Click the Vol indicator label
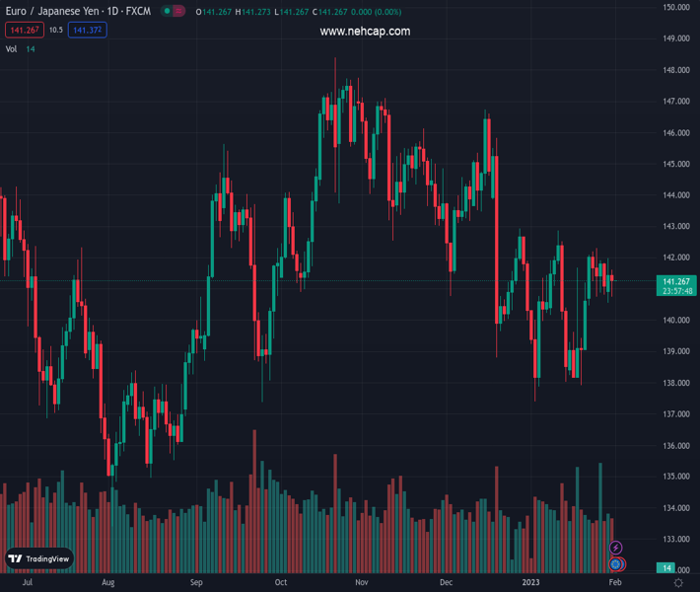700x592 pixels. coord(11,48)
